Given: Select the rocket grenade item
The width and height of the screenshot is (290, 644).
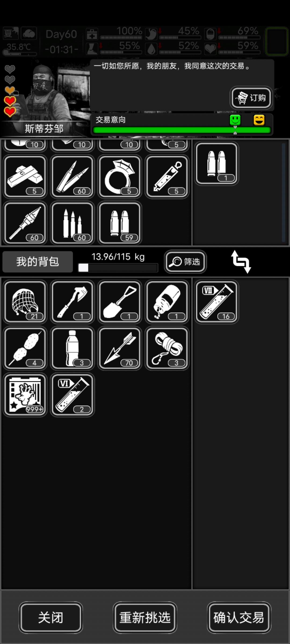Looking at the screenshot, I should click(x=25, y=223).
